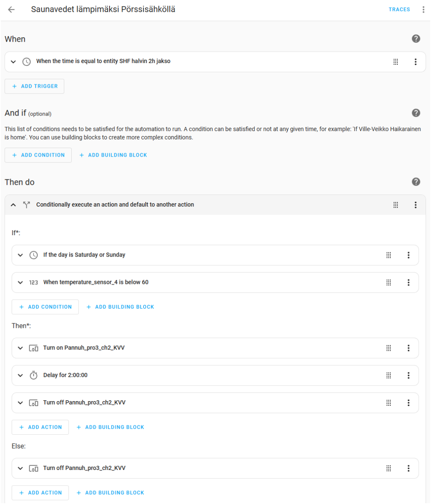Screen dimensions: 431x504
Task: Expand the Saturday or Sunday condition
Action: pyautogui.click(x=20, y=255)
